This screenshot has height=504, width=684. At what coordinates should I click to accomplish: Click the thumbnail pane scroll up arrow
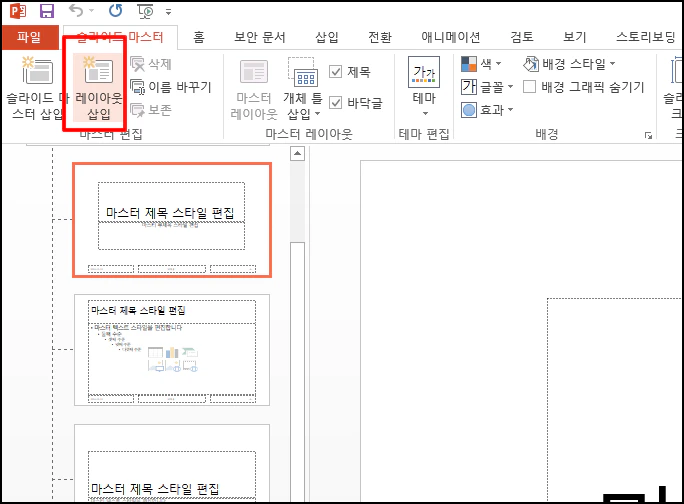tap(297, 153)
